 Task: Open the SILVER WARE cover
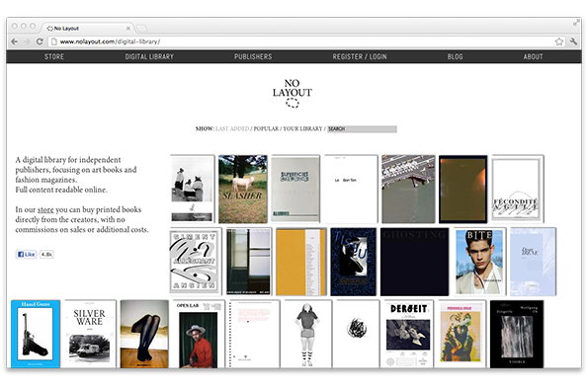[90, 334]
